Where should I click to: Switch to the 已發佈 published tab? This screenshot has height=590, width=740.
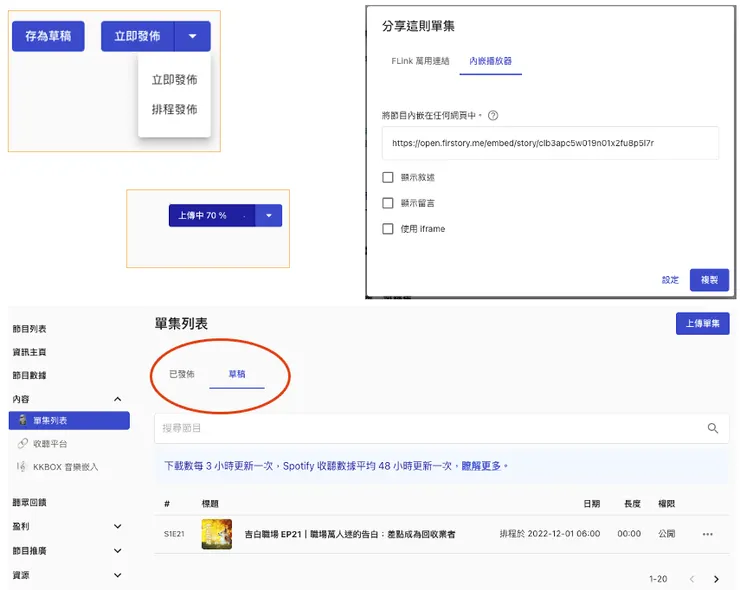(182, 374)
